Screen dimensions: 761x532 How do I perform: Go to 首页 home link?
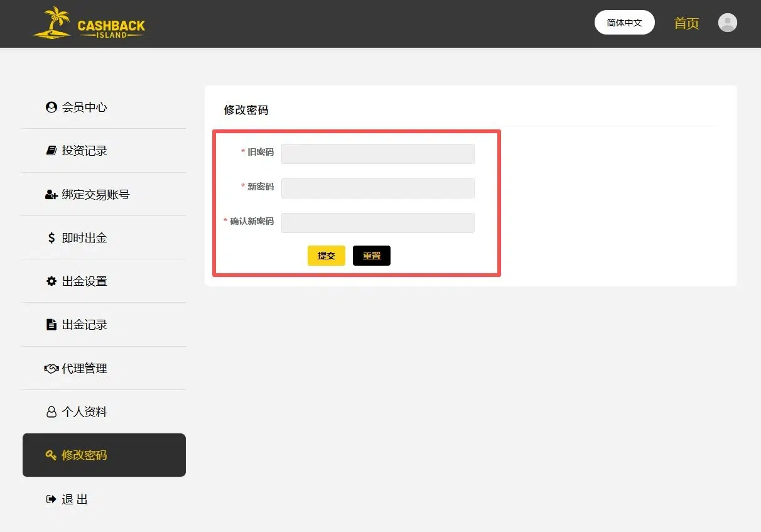[x=686, y=23]
